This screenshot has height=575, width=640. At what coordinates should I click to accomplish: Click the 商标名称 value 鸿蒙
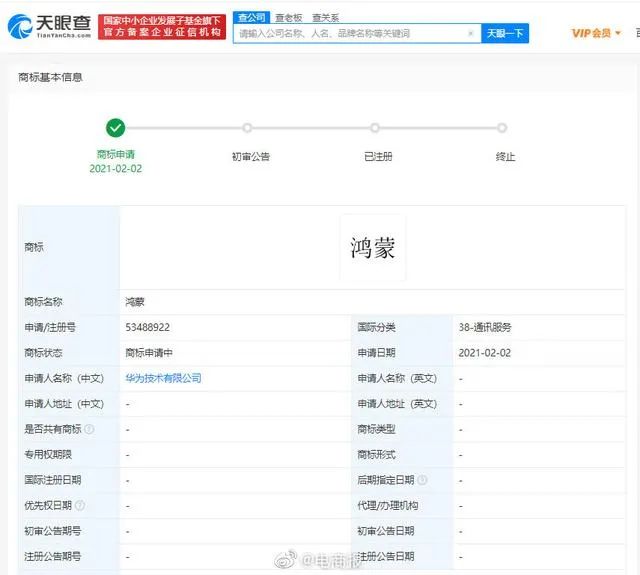(135, 302)
